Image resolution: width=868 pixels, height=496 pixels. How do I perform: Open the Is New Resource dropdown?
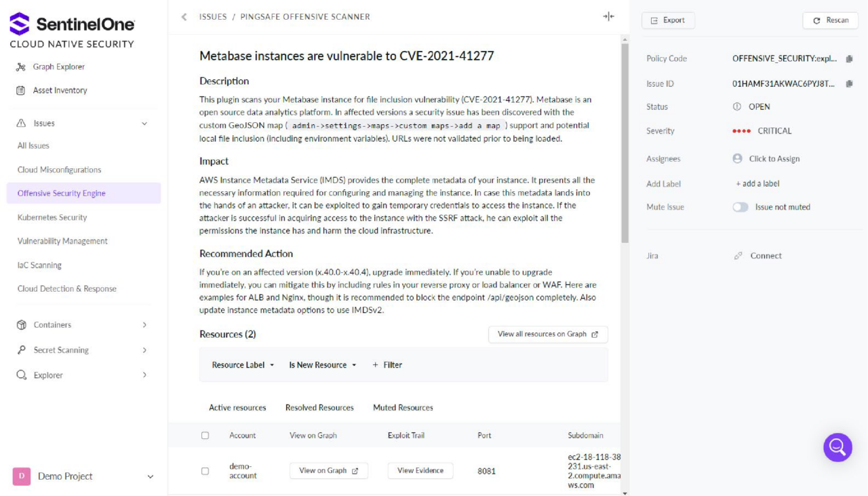[323, 365]
